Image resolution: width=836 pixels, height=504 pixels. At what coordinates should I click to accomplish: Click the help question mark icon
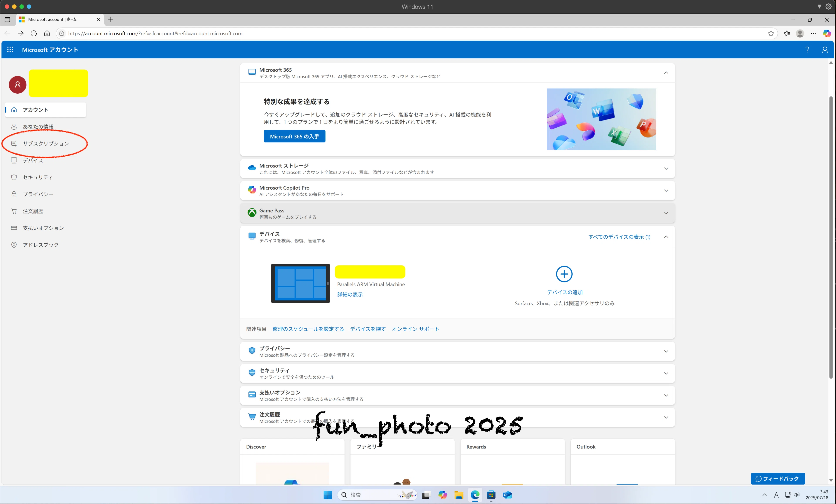807,50
